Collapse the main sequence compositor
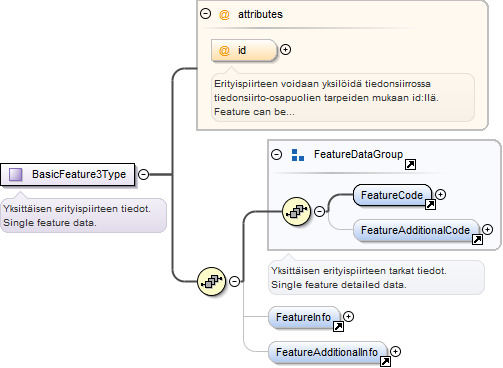 pyautogui.click(x=235, y=282)
